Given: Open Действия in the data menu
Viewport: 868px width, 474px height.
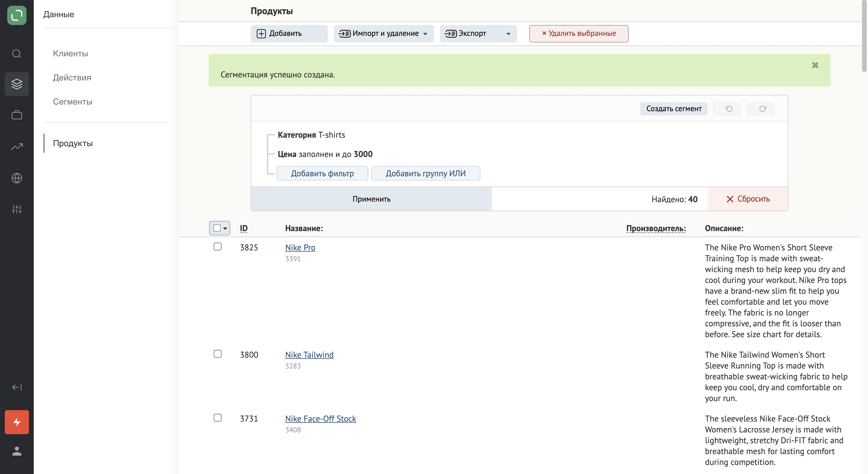Looking at the screenshot, I should click(x=72, y=77).
